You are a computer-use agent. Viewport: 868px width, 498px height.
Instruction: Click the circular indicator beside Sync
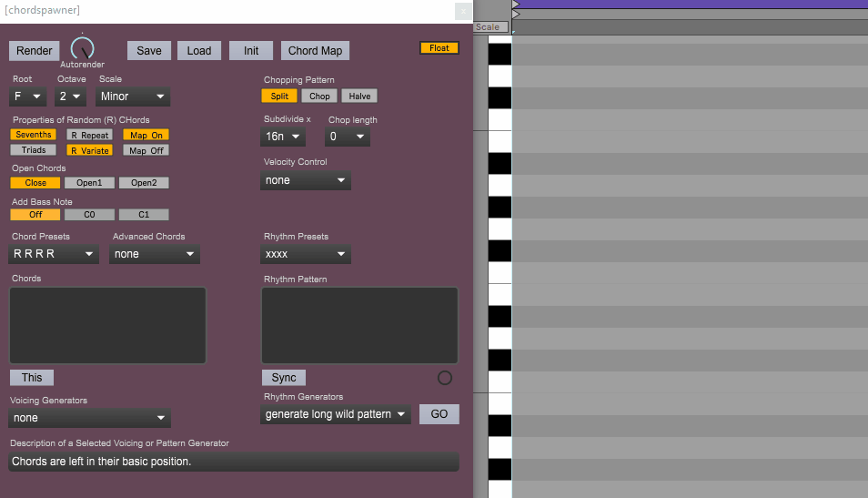pyautogui.click(x=445, y=378)
